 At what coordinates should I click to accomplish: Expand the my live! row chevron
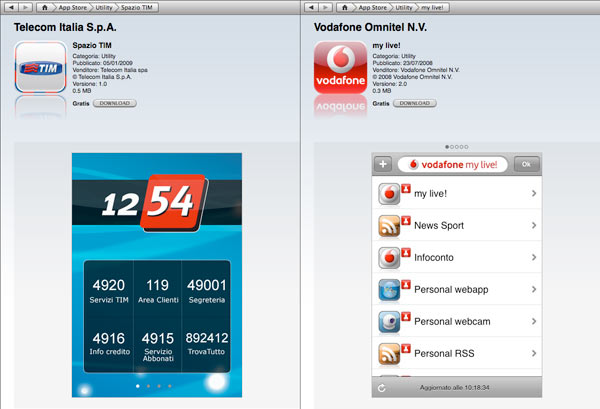(534, 194)
